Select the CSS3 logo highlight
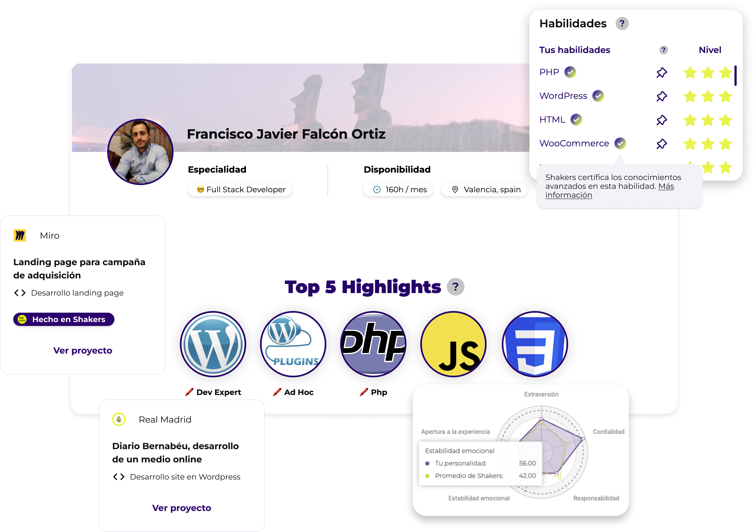The height and width of the screenshot is (532, 756). click(x=535, y=344)
